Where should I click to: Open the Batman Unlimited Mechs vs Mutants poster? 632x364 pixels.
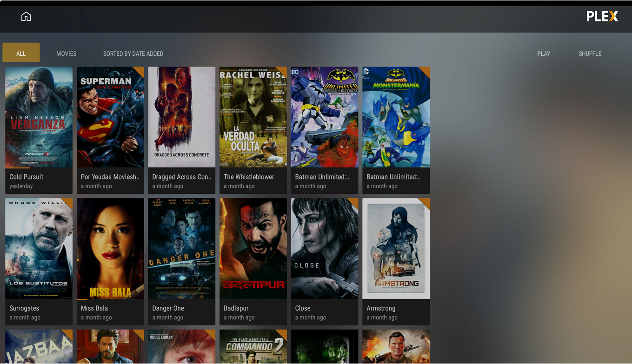tap(325, 117)
